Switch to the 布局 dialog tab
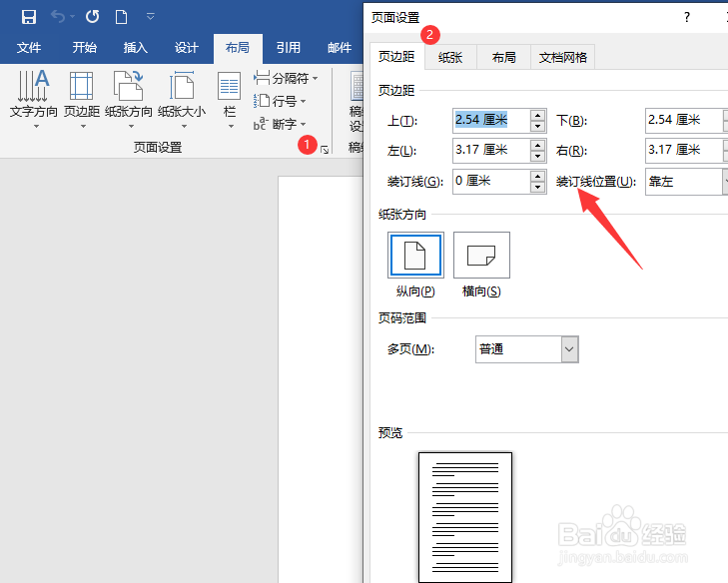 pos(503,58)
